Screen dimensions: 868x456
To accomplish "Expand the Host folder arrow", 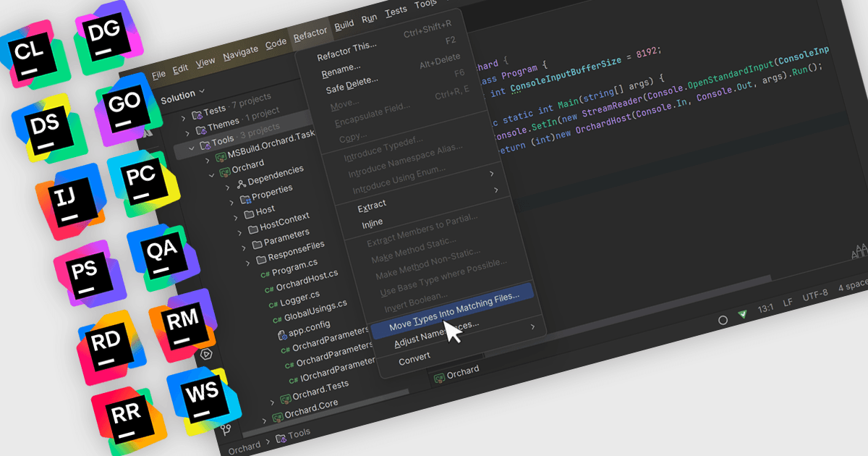I will click(236, 216).
